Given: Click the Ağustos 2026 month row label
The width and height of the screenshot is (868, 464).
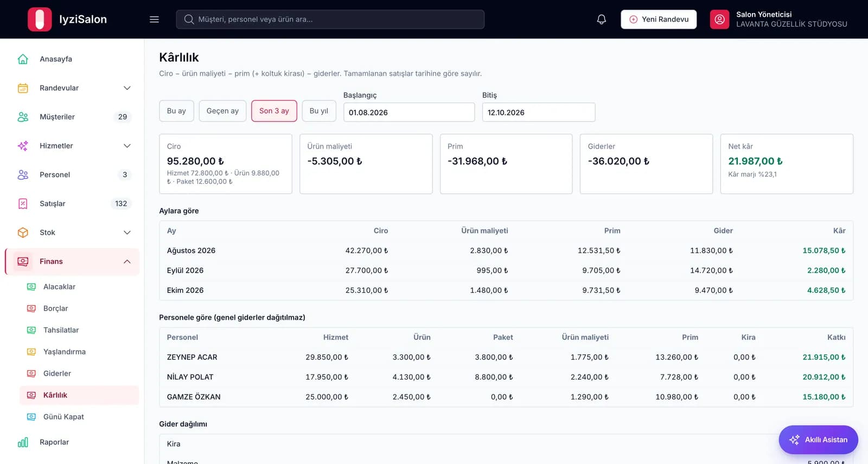Looking at the screenshot, I should point(191,250).
